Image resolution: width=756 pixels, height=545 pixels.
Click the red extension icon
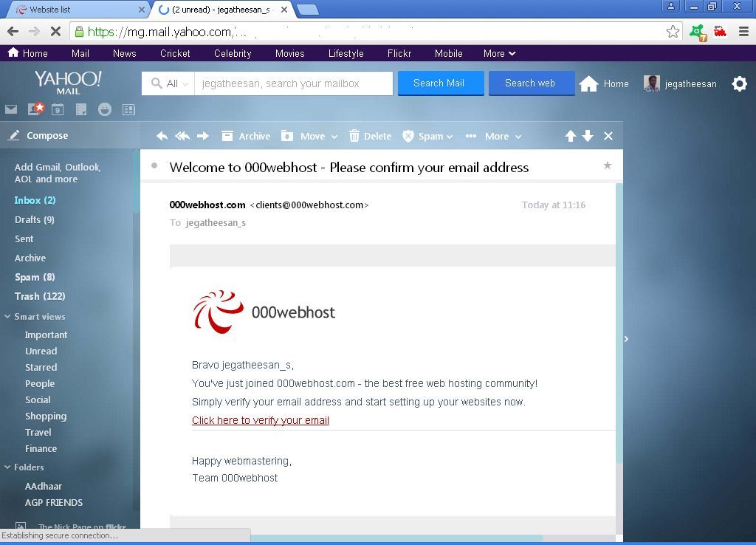[x=720, y=32]
